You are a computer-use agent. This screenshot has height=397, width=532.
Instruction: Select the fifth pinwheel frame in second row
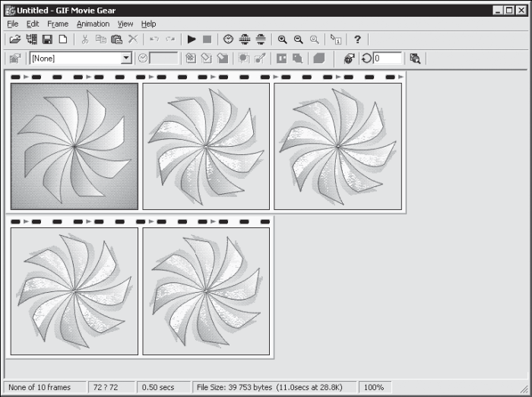coord(206,291)
